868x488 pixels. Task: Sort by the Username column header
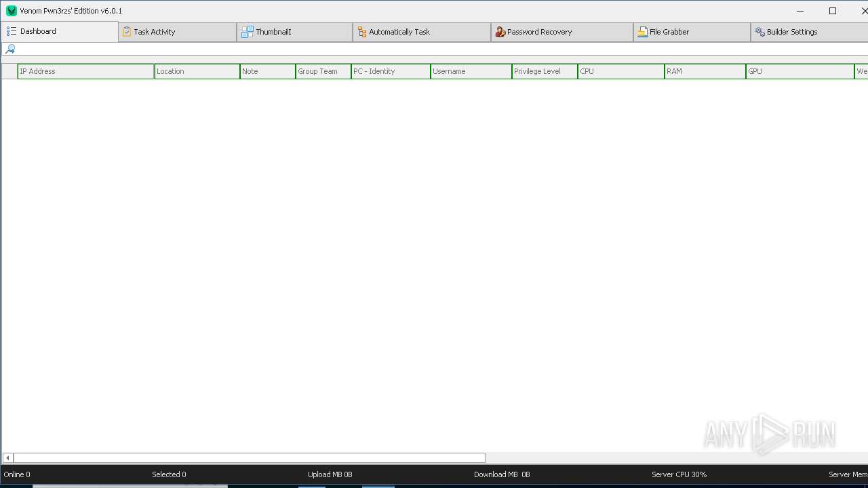tap(471, 71)
